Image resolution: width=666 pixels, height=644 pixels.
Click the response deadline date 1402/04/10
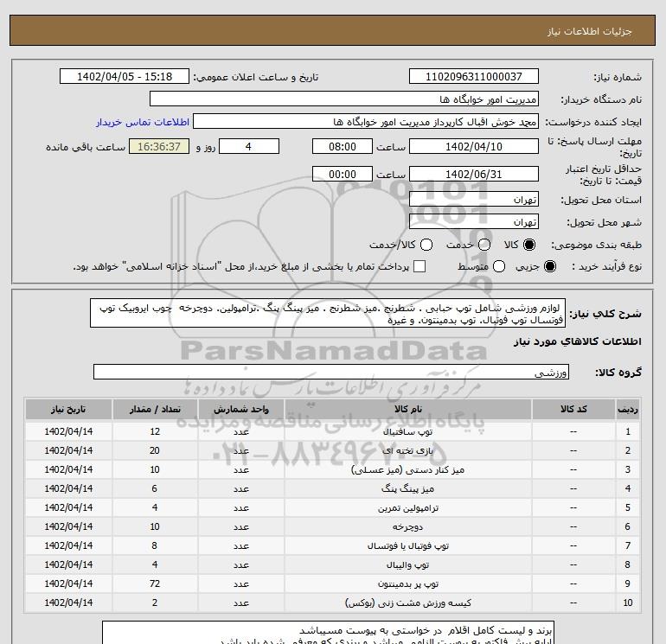coord(474,146)
